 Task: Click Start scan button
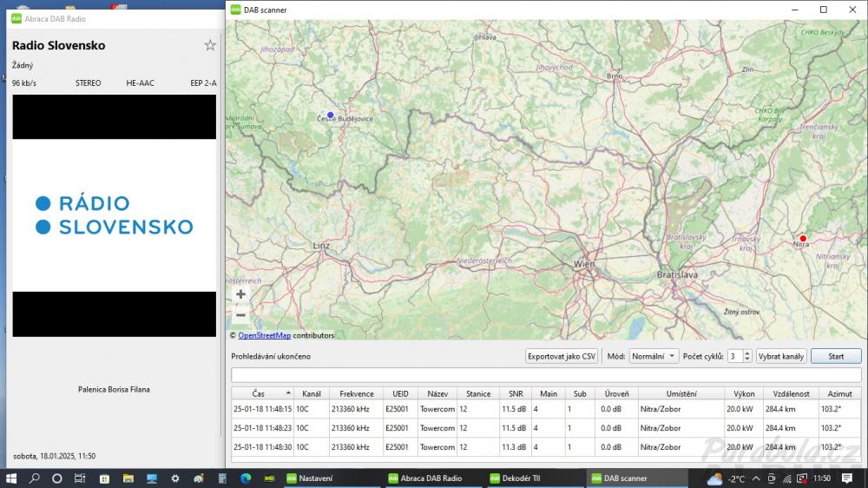(836, 356)
